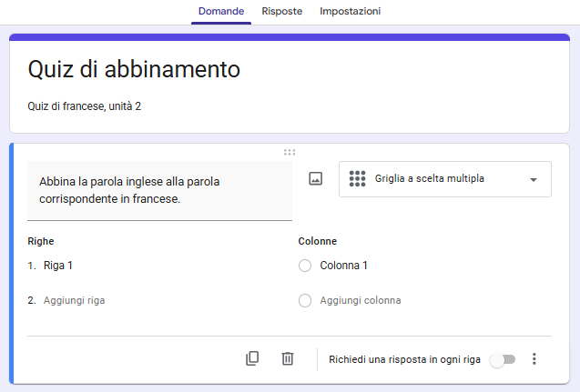Click the grid question type icon
Screen dimensions: 580x392
point(357,179)
